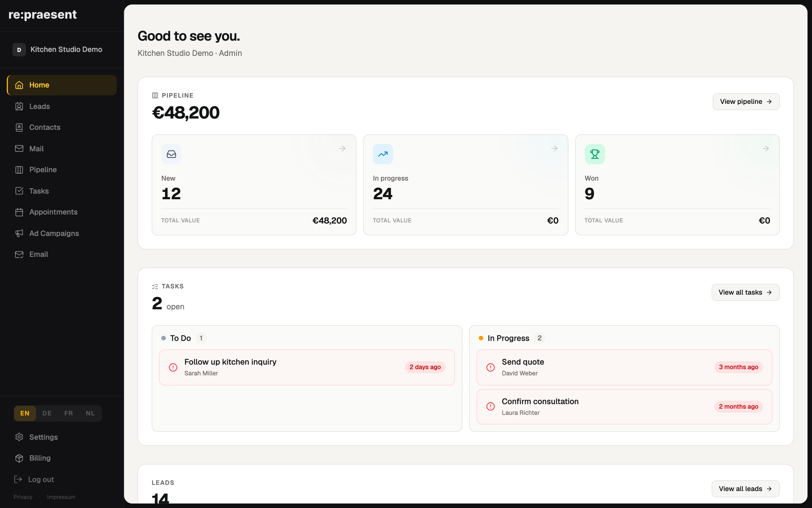The height and width of the screenshot is (508, 812).
Task: Click the Mail envelope icon
Action: click(x=19, y=148)
